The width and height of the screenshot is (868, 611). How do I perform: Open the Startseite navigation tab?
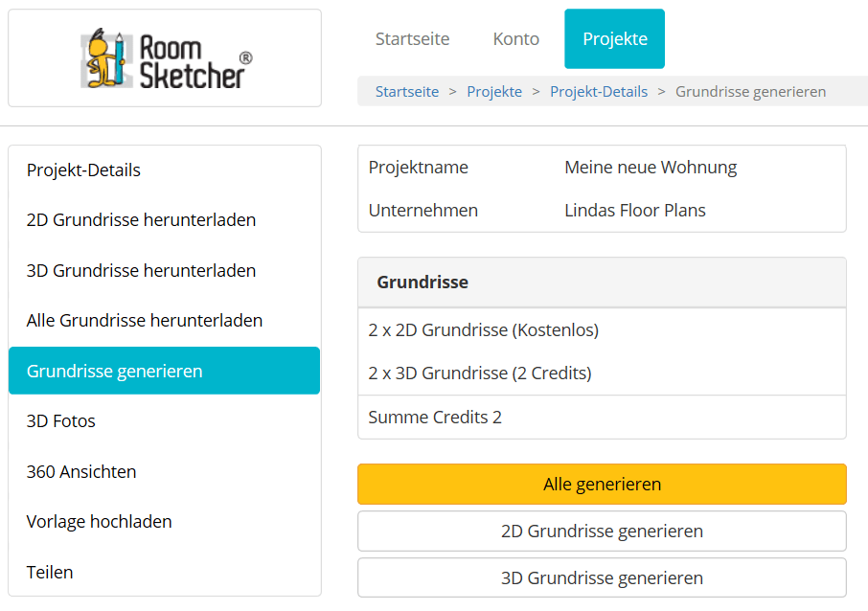pyautogui.click(x=412, y=39)
